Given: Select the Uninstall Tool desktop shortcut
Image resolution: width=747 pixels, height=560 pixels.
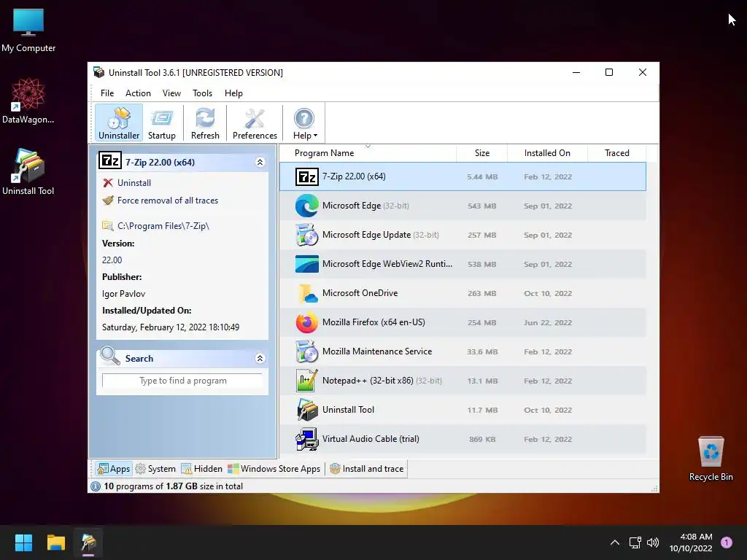Looking at the screenshot, I should tap(28, 172).
